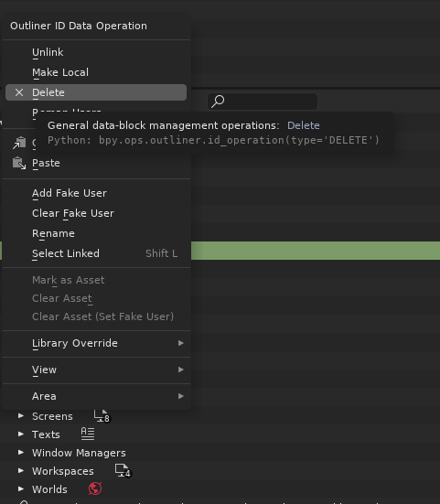Click the Workspaces count icon

(123, 471)
